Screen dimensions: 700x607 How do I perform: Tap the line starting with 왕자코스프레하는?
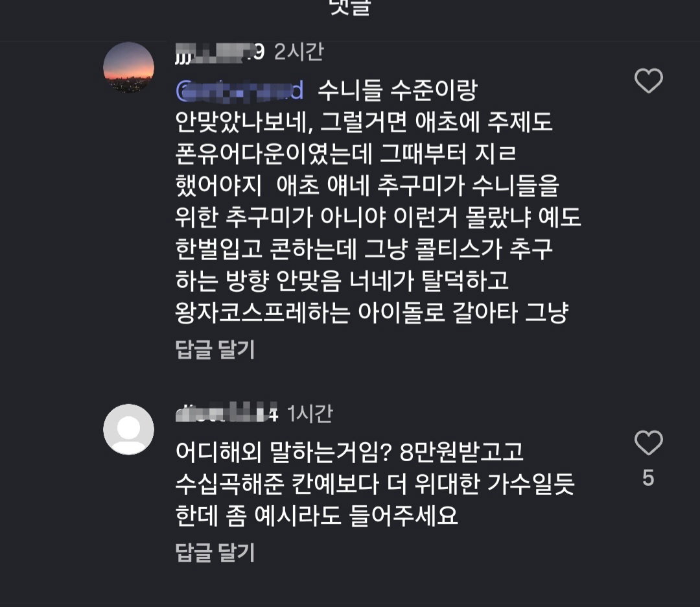click(372, 313)
